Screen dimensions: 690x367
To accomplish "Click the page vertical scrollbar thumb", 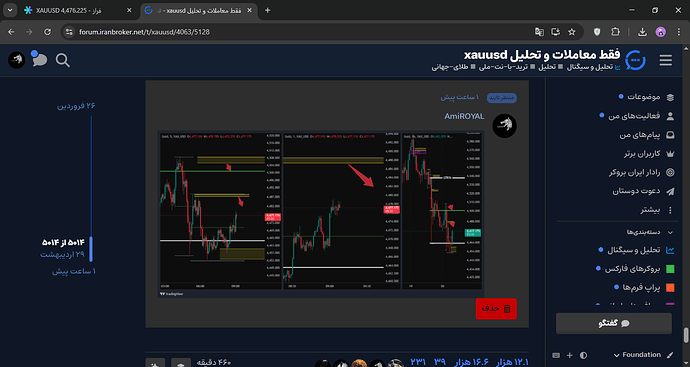I will point(685,335).
